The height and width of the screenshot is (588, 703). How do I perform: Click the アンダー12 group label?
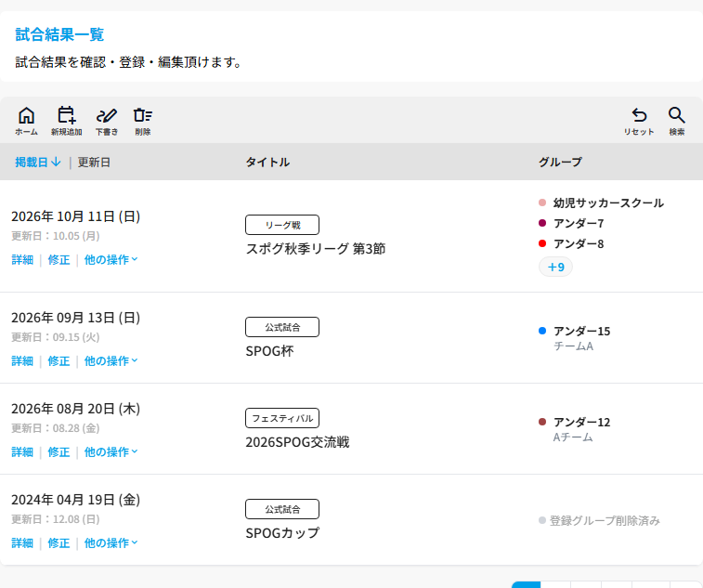pyautogui.click(x=582, y=422)
